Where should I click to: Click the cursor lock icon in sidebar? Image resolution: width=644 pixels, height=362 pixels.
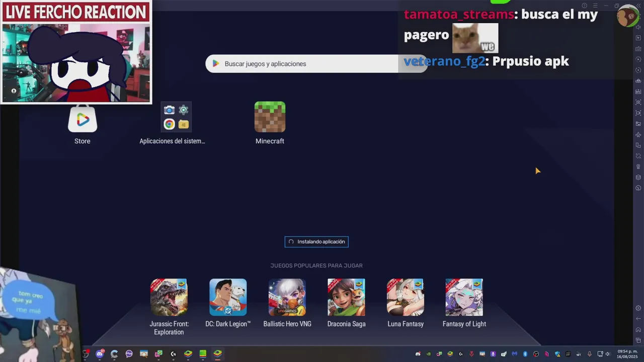[x=638, y=38]
